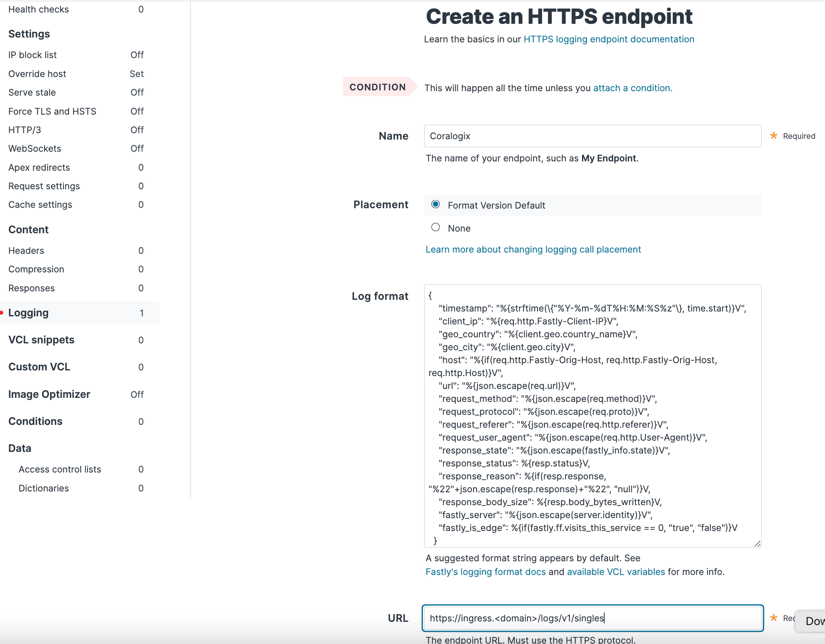Screen dimensions: 825x644
Task: Click into the Log format textarea
Action: [x=593, y=416]
